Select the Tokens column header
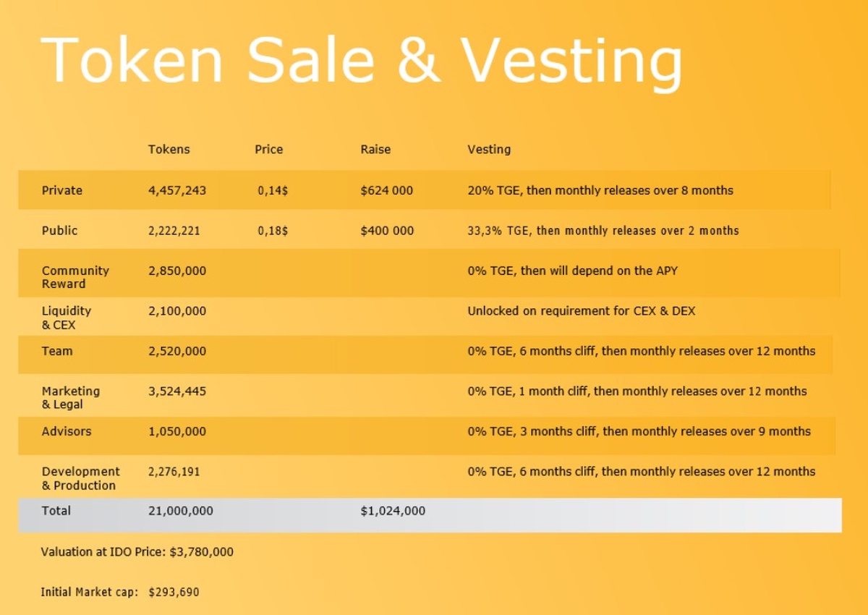The width and height of the screenshot is (868, 615). point(169,149)
